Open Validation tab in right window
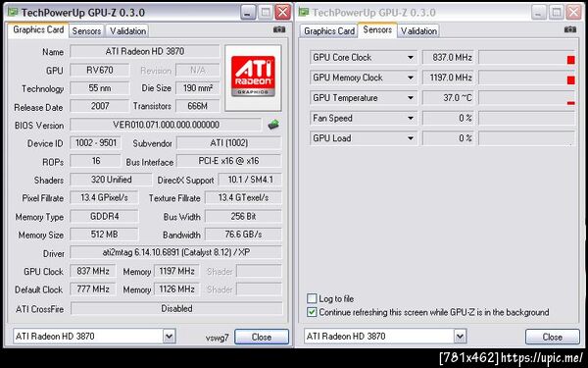Image resolution: width=588 pixels, height=368 pixels. point(418,30)
